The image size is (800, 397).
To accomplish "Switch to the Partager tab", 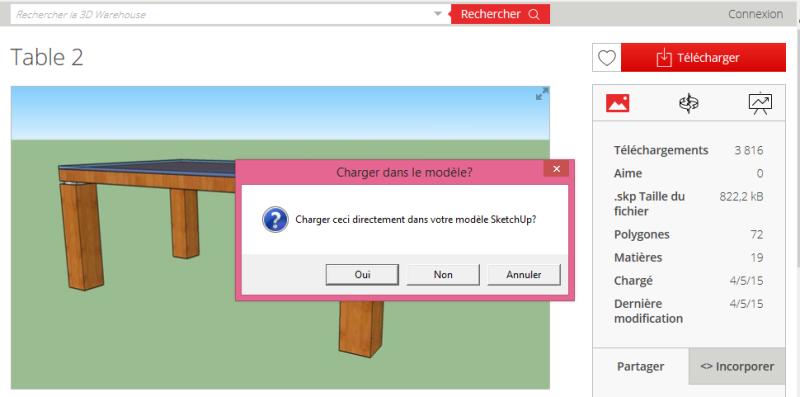I will (640, 366).
